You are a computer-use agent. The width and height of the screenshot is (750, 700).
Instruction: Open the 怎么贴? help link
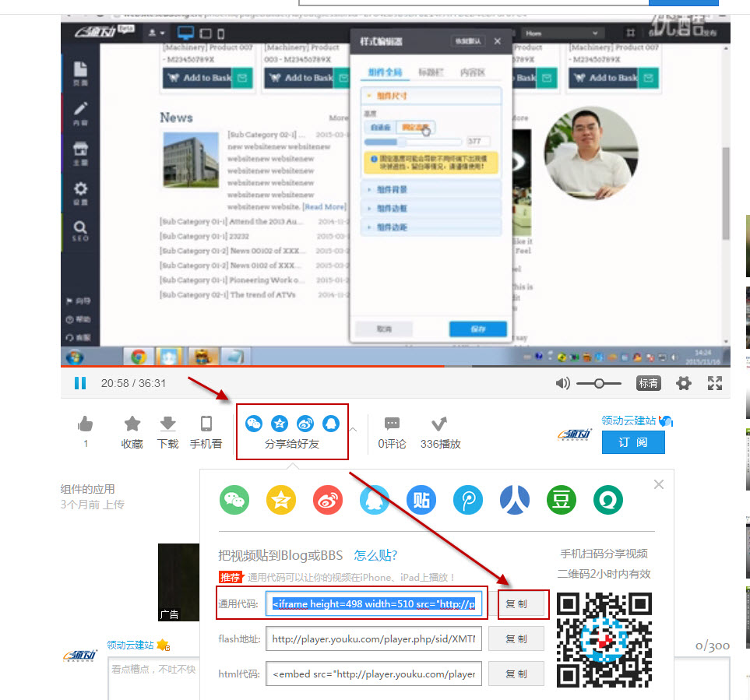[x=375, y=555]
